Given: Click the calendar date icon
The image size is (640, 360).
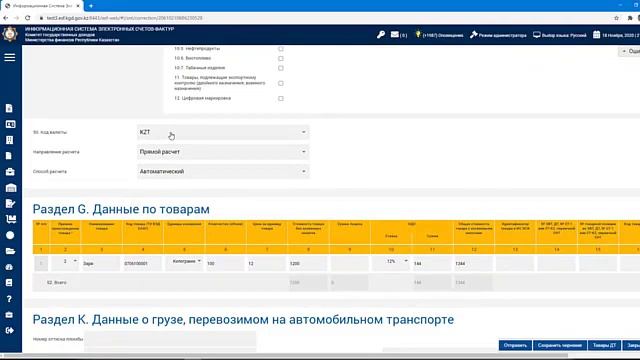Looking at the screenshot, I should [x=596, y=35].
